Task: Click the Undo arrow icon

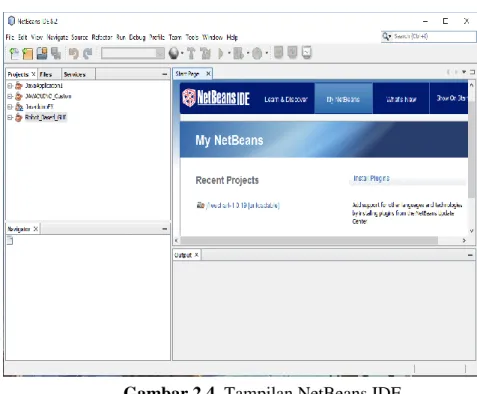Action: pos(74,53)
